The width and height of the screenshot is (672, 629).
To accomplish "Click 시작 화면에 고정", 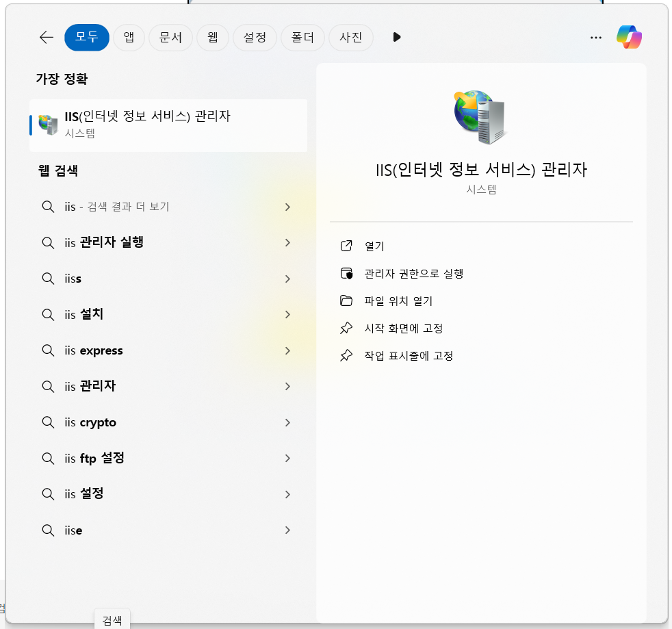I will coord(481,328).
